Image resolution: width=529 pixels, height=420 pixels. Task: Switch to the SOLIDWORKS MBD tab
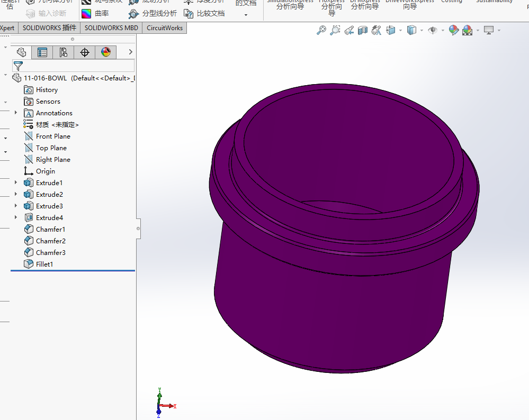[x=111, y=28]
